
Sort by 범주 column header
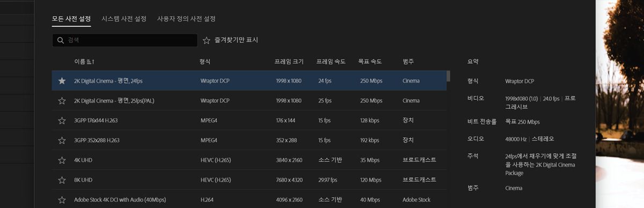(408, 62)
